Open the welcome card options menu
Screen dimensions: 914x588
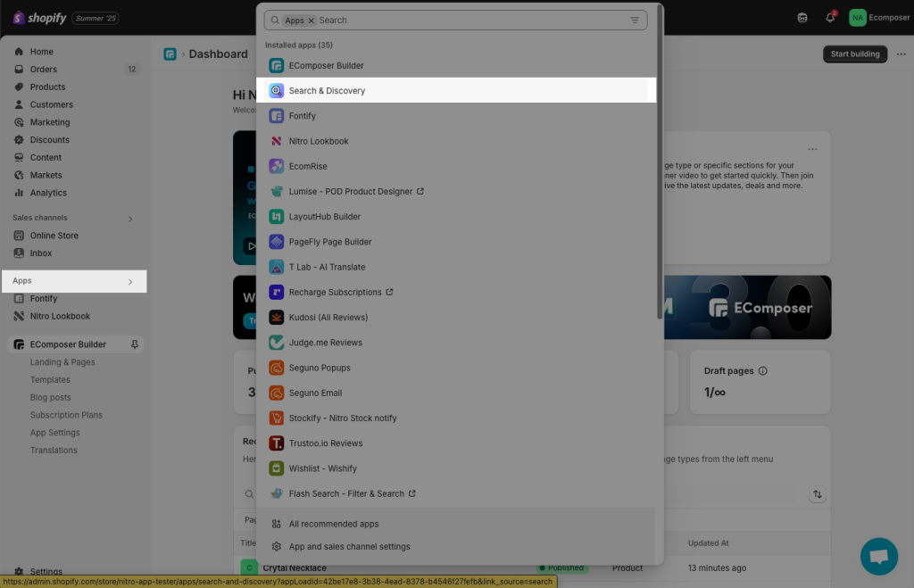point(812,149)
